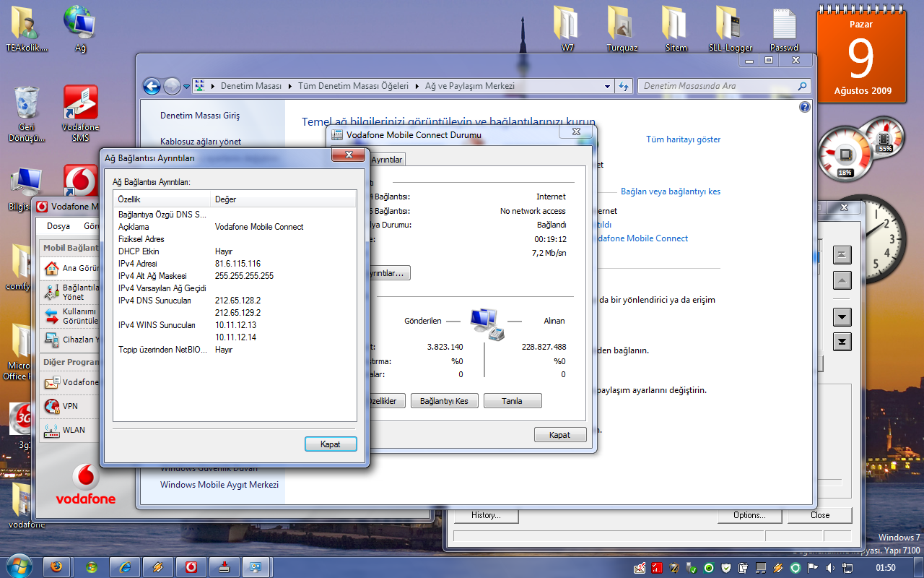Open Ana Görünüm home icon in Vodafone sidebar
Image resolution: width=924 pixels, height=578 pixels.
click(51, 268)
